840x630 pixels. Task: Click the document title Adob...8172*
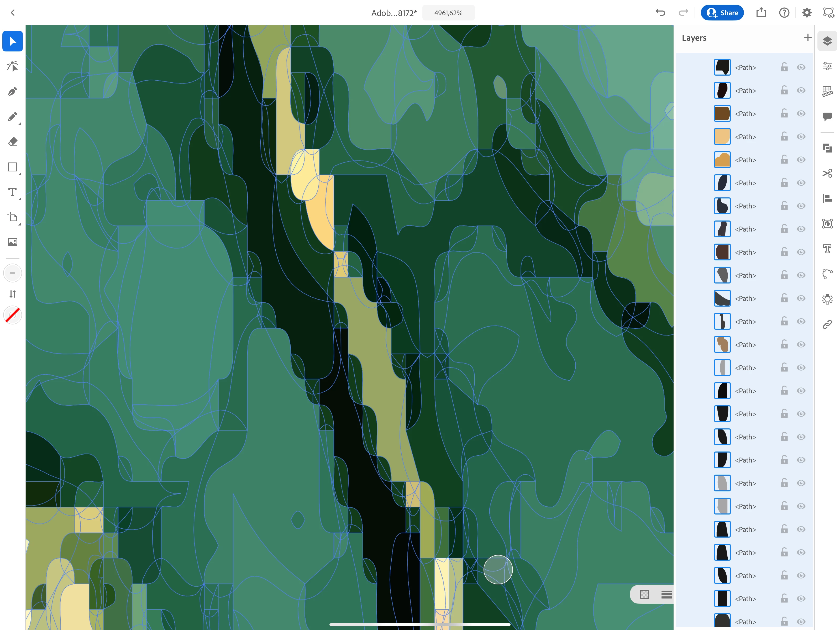[394, 13]
